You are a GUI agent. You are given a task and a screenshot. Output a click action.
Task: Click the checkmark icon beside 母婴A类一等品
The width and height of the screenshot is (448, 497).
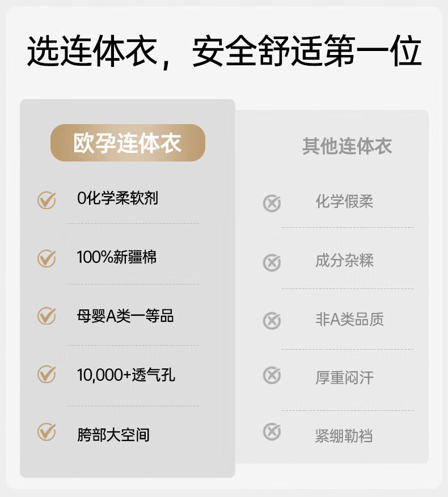click(47, 316)
